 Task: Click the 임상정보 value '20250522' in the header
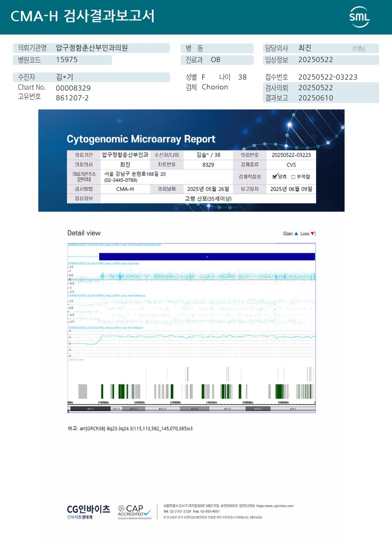pos(316,60)
